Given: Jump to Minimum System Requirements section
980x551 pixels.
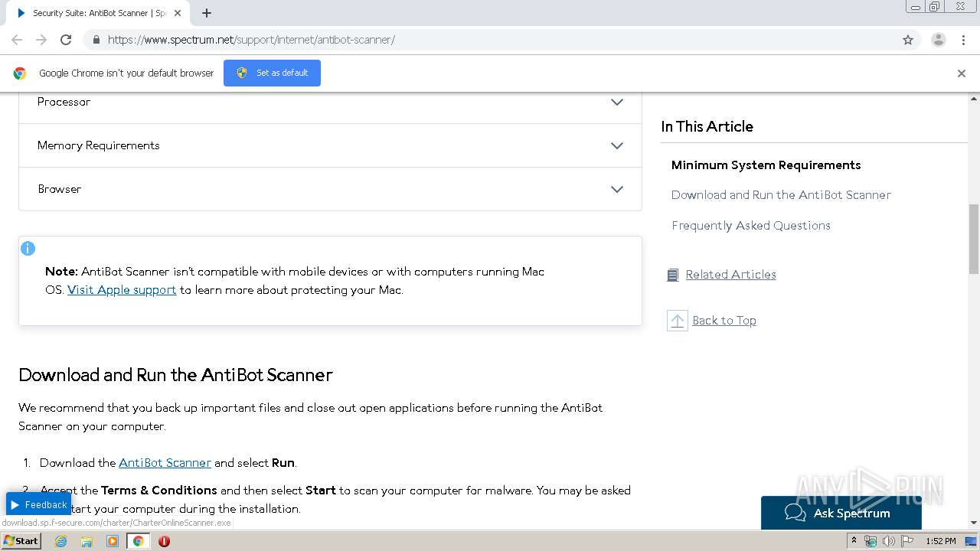Looking at the screenshot, I should [766, 165].
